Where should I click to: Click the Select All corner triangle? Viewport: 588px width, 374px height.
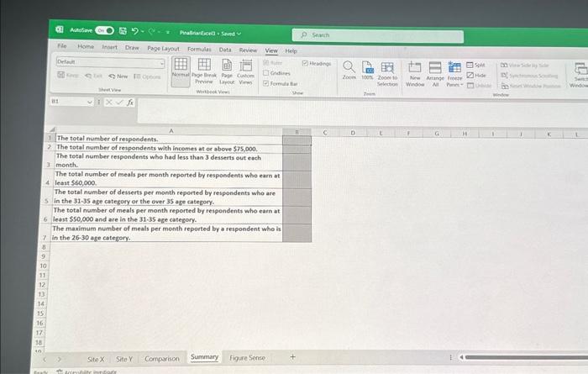click(52, 129)
